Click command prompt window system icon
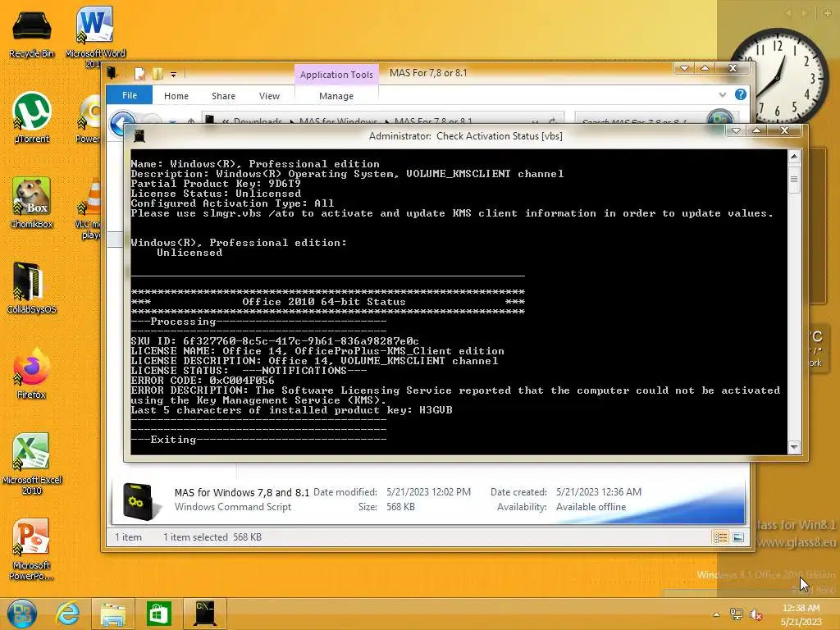The image size is (840, 630). [x=139, y=136]
